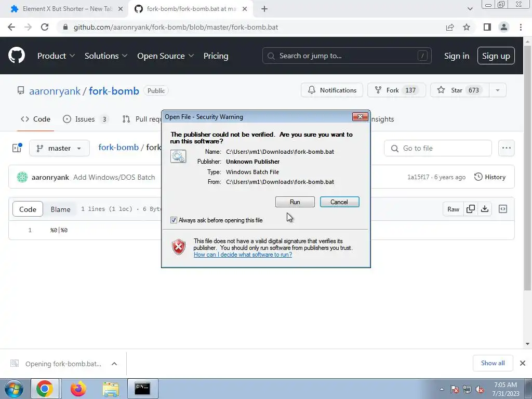532x399 pixels.
Task: Select the Code view toggle button
Action: 28,209
